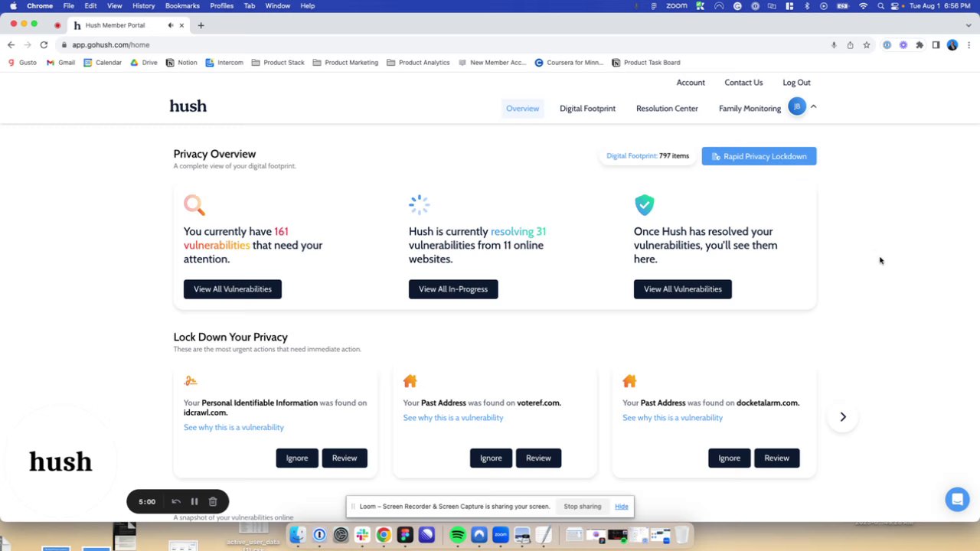See why voteref.com is a vulnerability
Viewport: 980px width, 551px height.
click(453, 418)
